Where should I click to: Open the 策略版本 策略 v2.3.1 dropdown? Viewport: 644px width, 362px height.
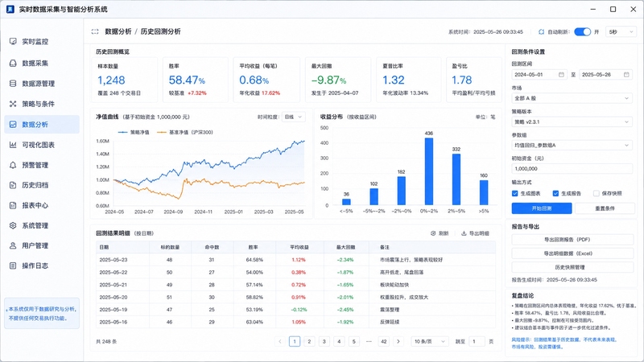click(x=572, y=122)
